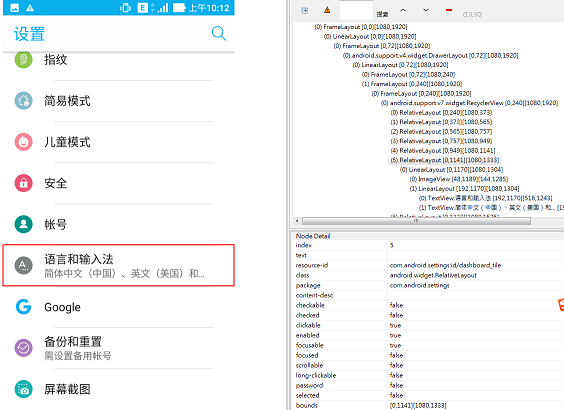This screenshot has height=410, width=564.
Task: Select the 简易模式 house icon
Action: (x=23, y=101)
